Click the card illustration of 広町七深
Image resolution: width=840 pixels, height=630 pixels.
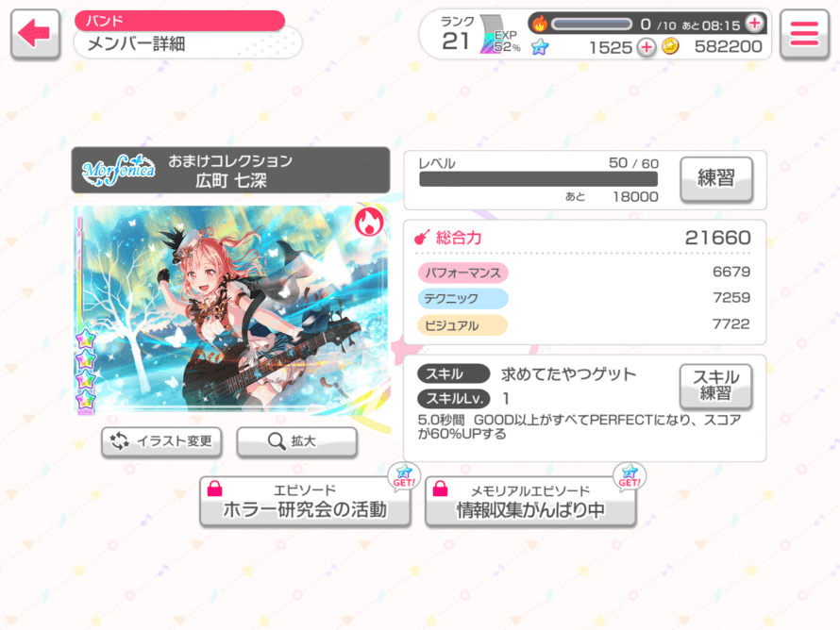coord(231,309)
